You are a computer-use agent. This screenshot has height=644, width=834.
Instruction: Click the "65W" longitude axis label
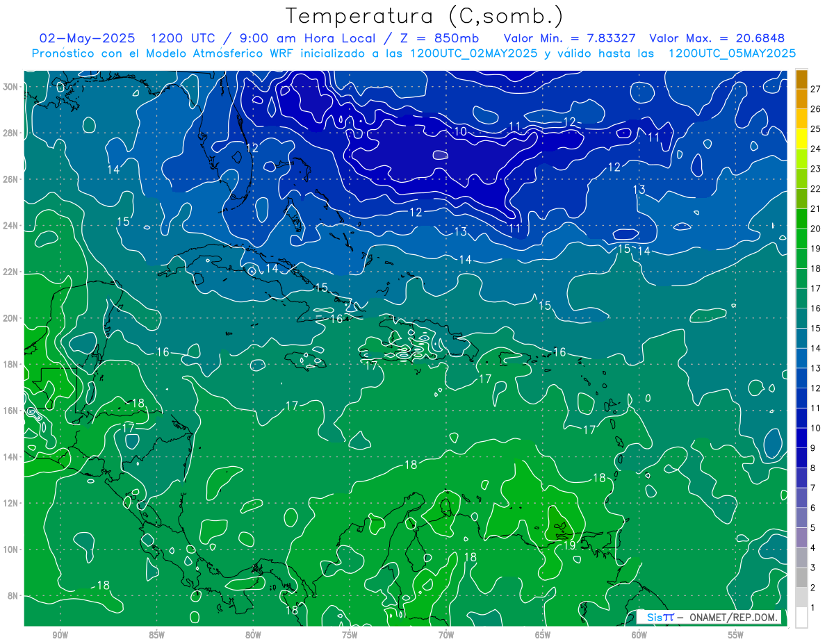[x=543, y=635]
